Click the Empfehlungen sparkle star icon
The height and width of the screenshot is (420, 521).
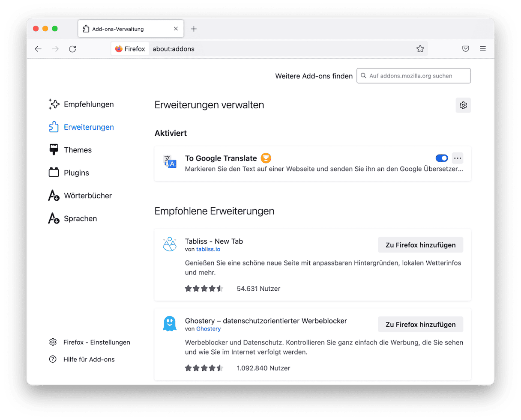pos(54,104)
